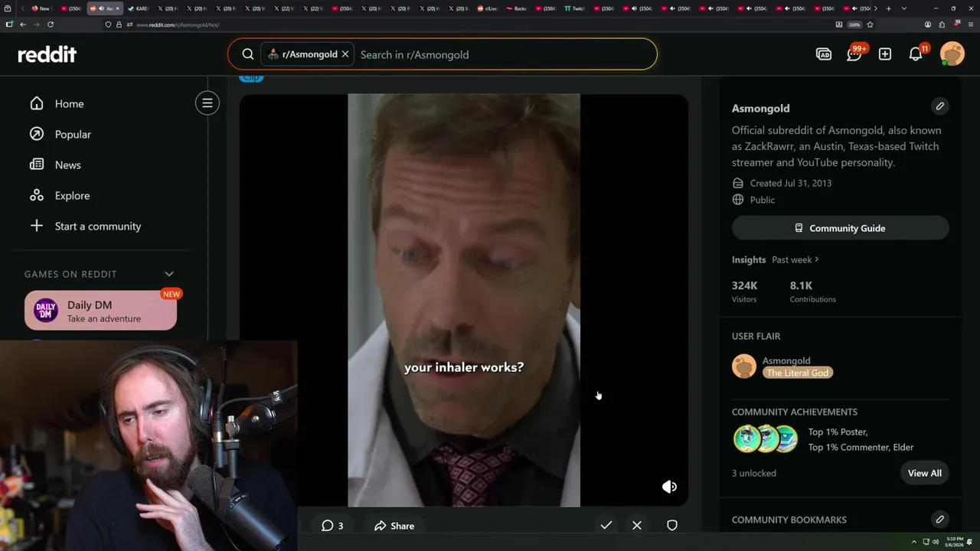Edit Community Bookmarks pencil icon
The width and height of the screenshot is (980, 551).
(940, 520)
